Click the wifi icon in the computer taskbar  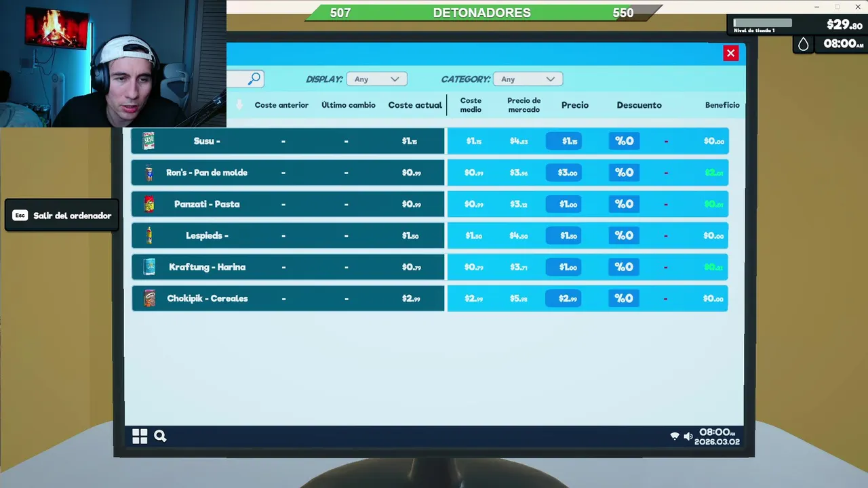coord(675,436)
